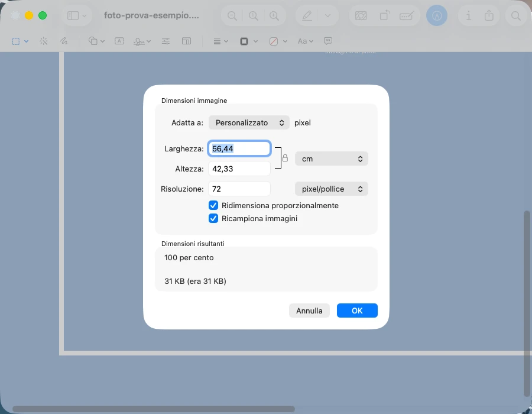Click the '31 KB (era 31 KB)' text
Screen dimensions: 532x414
(x=195, y=281)
